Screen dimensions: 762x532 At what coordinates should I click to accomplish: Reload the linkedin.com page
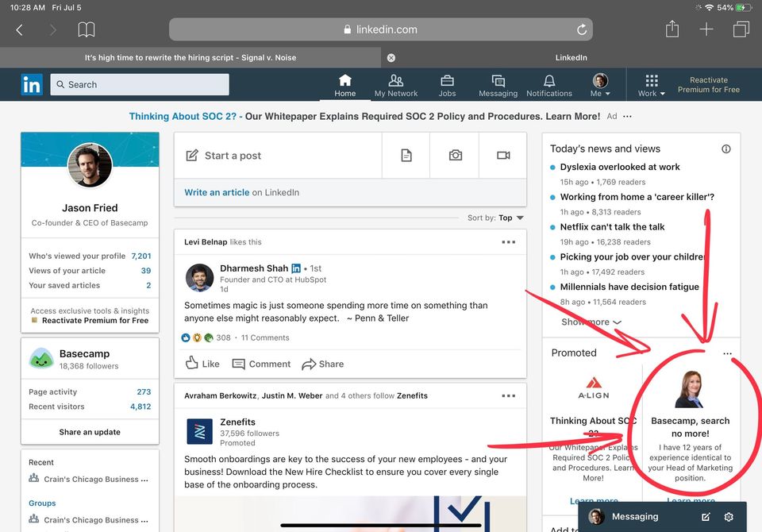(582, 29)
